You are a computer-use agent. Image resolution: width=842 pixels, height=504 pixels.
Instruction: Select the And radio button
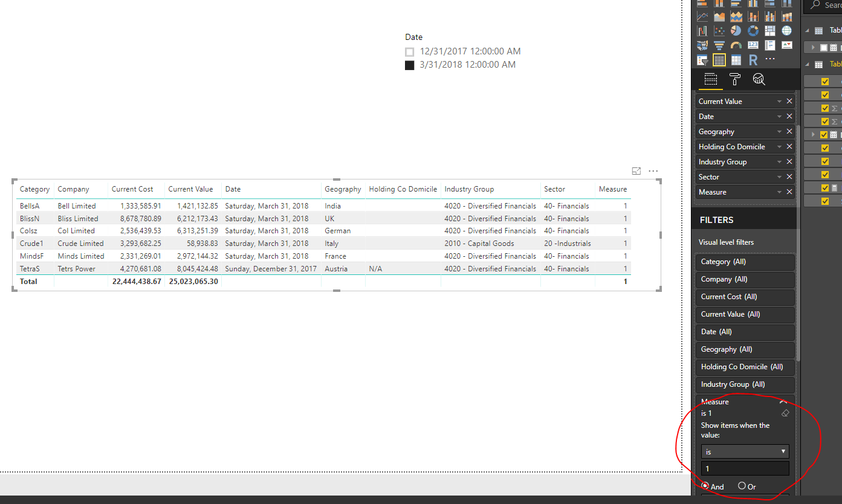(x=705, y=486)
